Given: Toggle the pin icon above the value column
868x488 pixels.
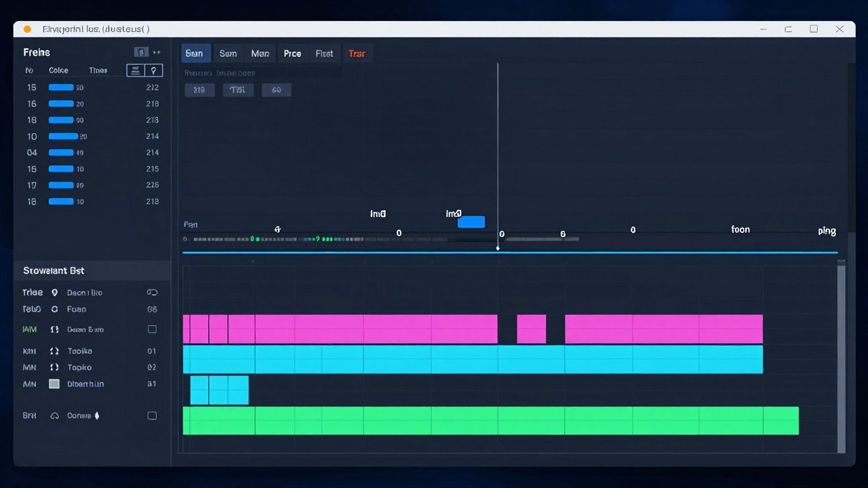Looking at the screenshot, I should click(154, 70).
